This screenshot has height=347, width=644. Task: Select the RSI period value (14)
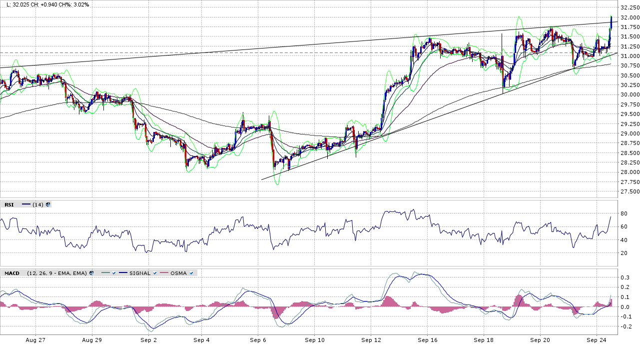click(38, 204)
